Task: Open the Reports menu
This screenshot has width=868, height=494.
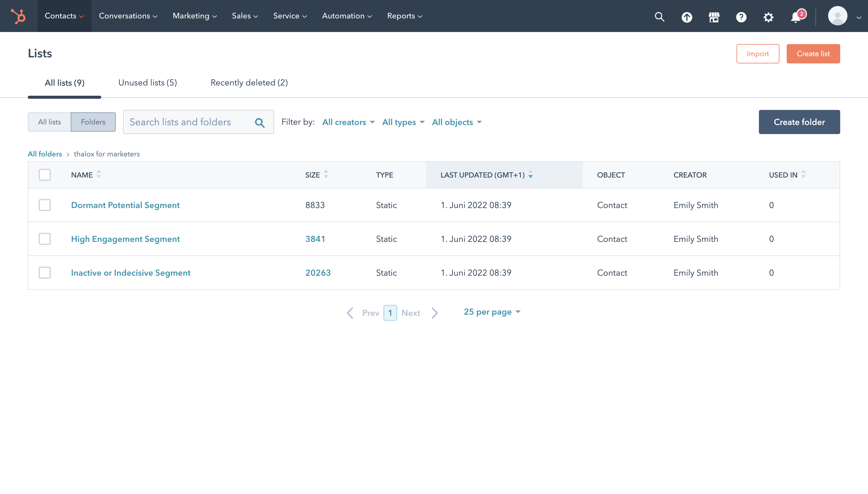Action: 404,16
